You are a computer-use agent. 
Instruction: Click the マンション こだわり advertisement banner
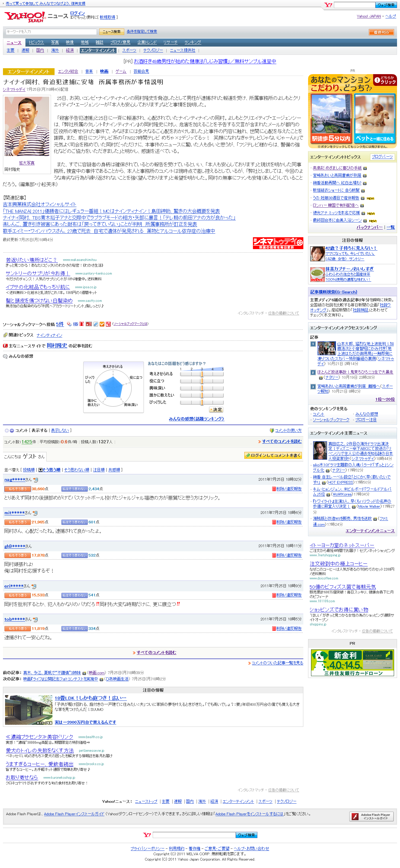(352, 111)
